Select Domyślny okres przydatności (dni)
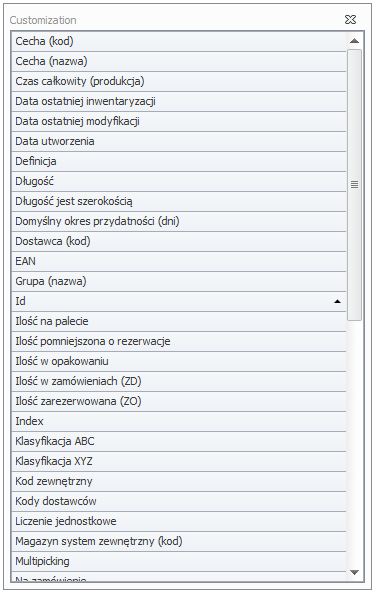The image size is (377, 595). [x=179, y=221]
